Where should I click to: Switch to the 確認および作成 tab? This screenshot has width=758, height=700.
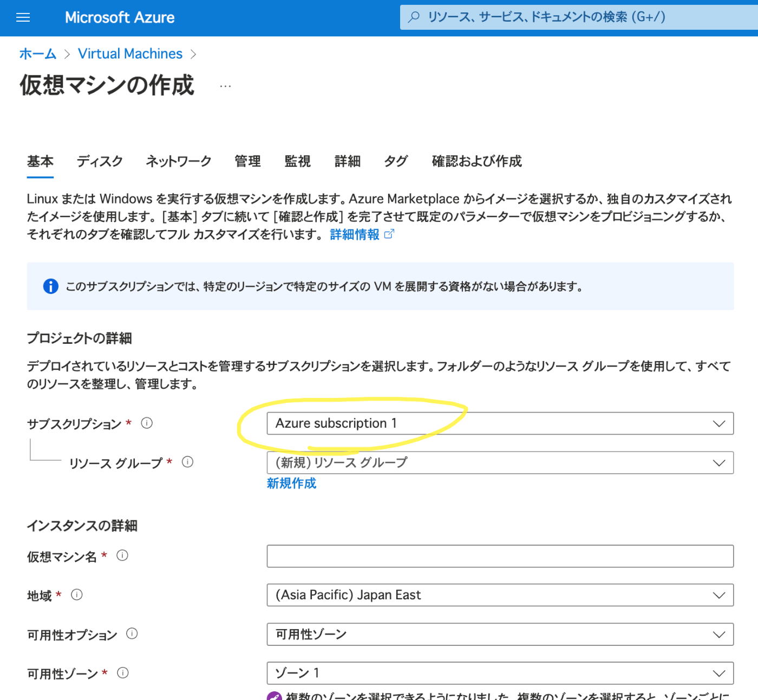click(476, 161)
